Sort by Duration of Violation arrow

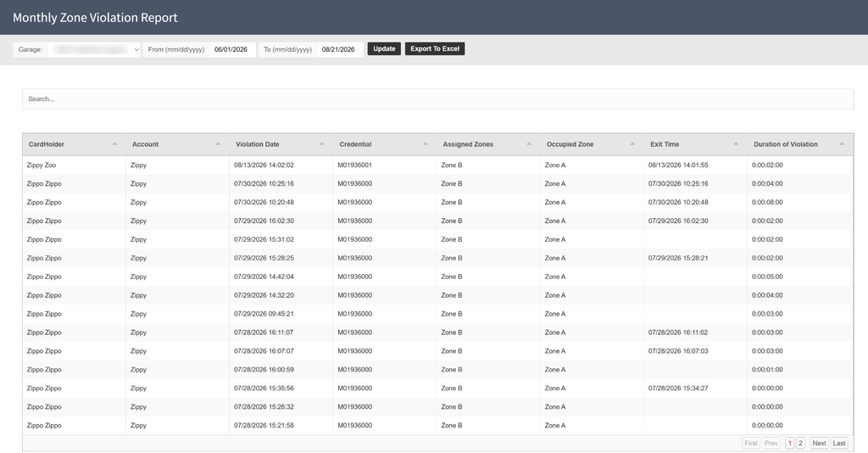pos(842,144)
